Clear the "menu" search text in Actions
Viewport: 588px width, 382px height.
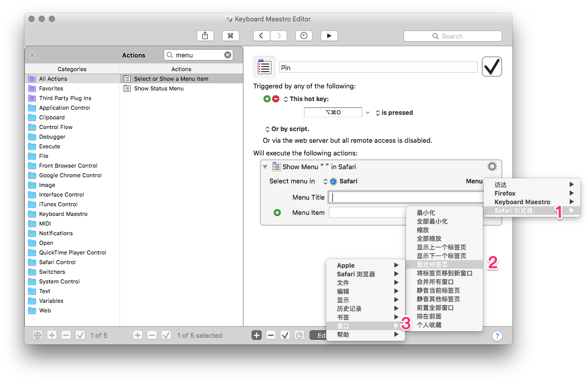coord(228,55)
